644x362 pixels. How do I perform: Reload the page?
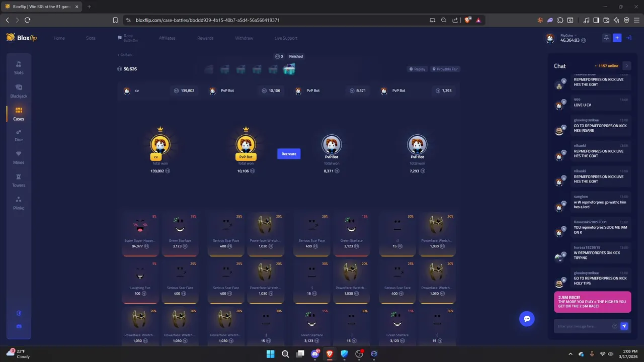(x=27, y=20)
